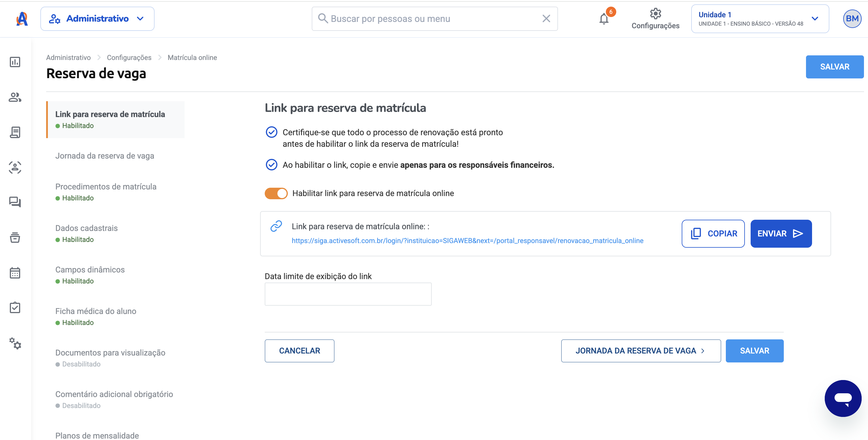Open the people group sidebar icon

(x=15, y=97)
